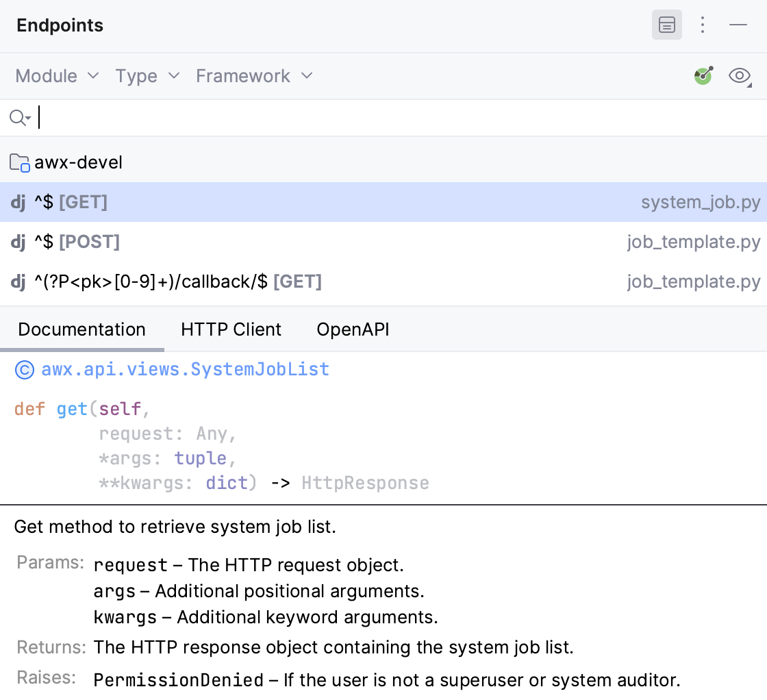This screenshot has width=767, height=700.
Task: Click the request parameter description
Action: coord(249,565)
